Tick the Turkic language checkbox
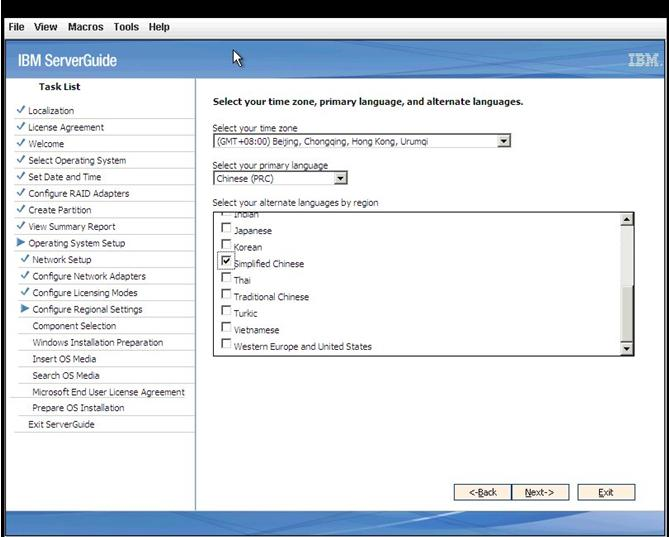The height and width of the screenshot is (537, 669). (226, 311)
